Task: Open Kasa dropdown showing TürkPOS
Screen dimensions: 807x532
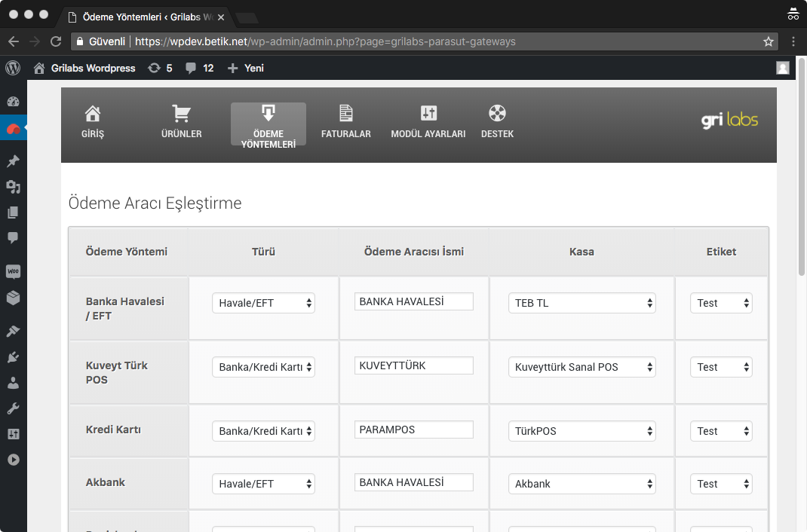Action: pyautogui.click(x=581, y=431)
